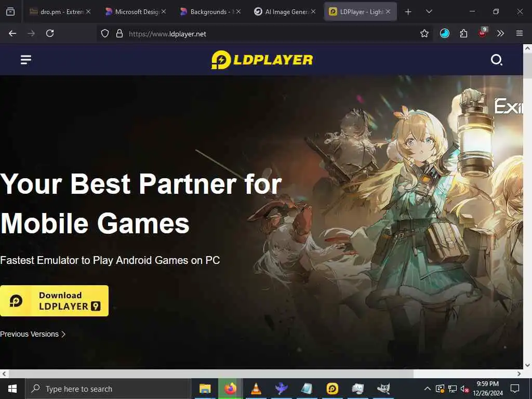
Task: Open the Firefox View icon in the tab bar
Action: 10,11
